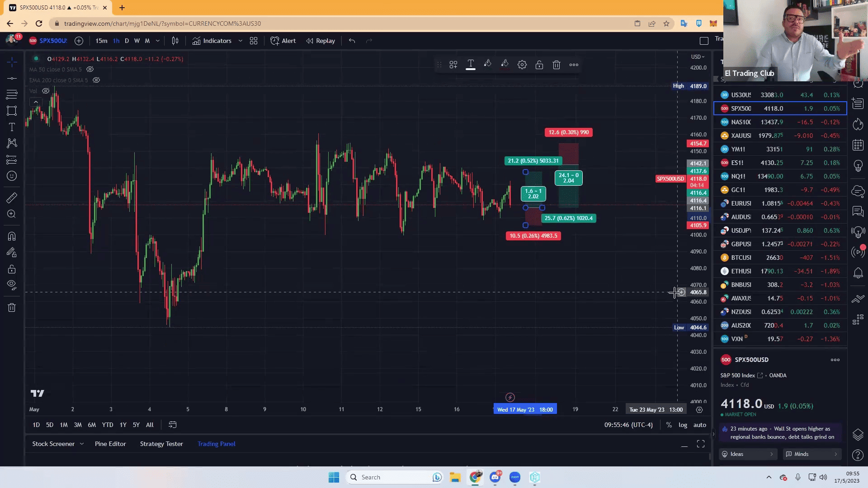Hide all drawings with eye icon
The image size is (868, 488).
(12, 285)
